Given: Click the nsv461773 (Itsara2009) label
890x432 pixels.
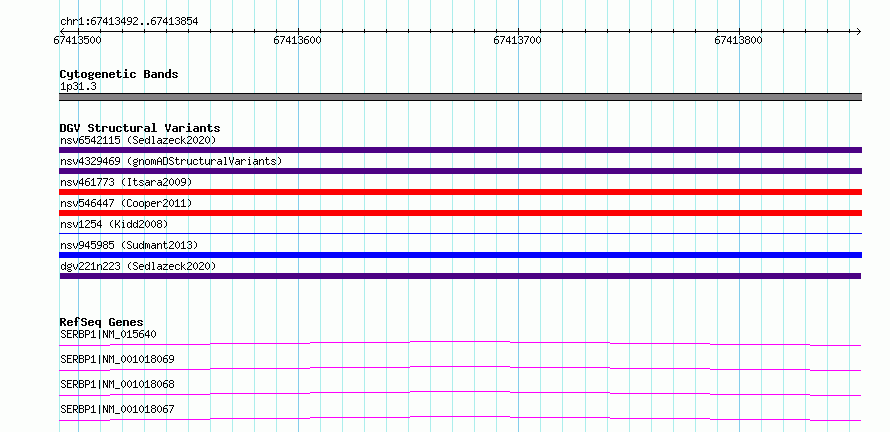Looking at the screenshot, I should click(126, 182).
